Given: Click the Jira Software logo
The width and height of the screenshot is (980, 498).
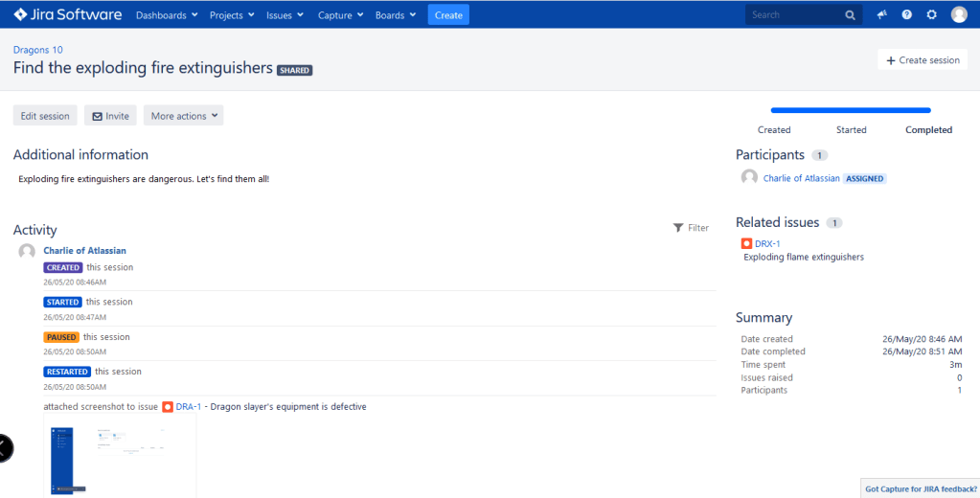Looking at the screenshot, I should (67, 14).
